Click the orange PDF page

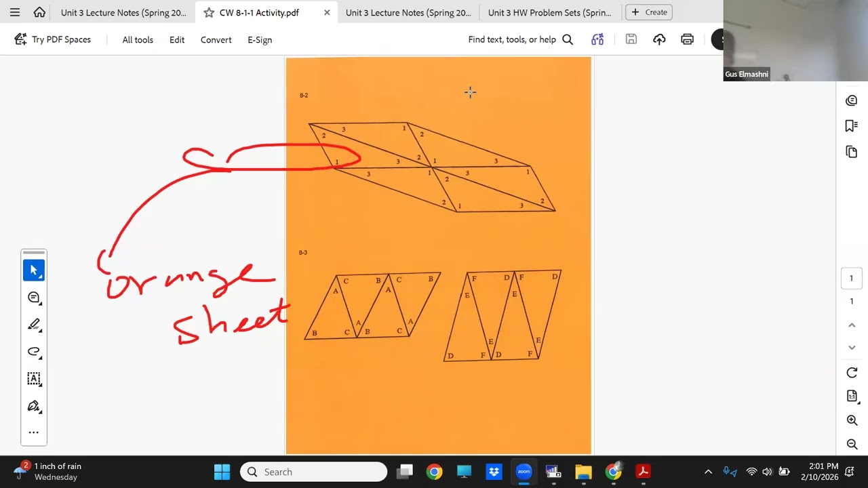439,256
